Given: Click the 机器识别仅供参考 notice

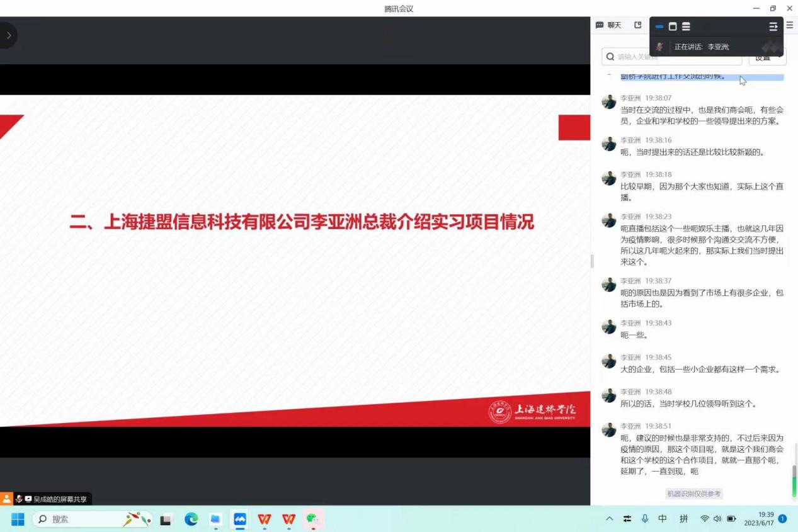Looking at the screenshot, I should [693, 494].
